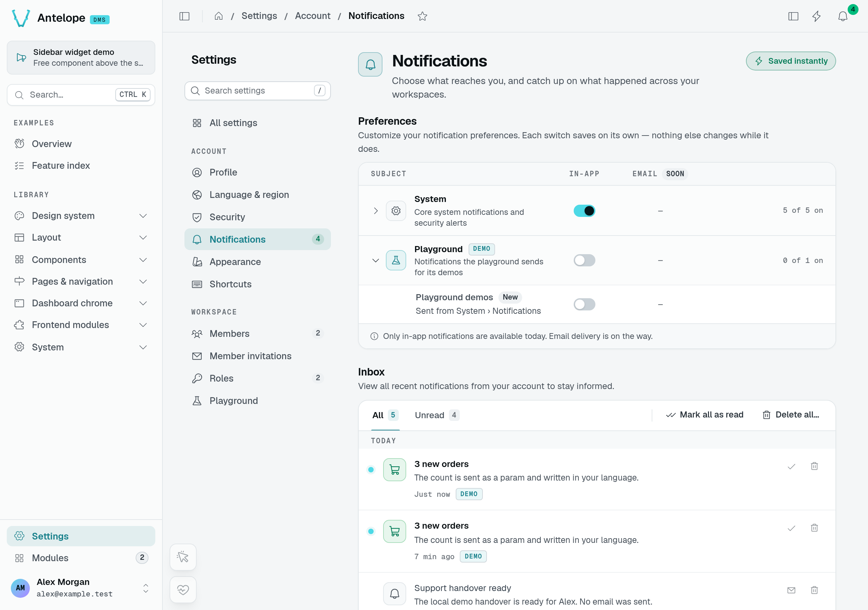Open the bell notifications icon in top bar
868x610 pixels.
click(x=843, y=16)
